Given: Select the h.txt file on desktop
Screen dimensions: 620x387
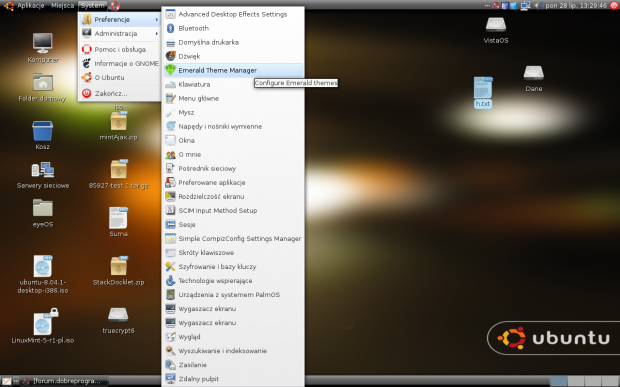Looking at the screenshot, I should coord(483,88).
